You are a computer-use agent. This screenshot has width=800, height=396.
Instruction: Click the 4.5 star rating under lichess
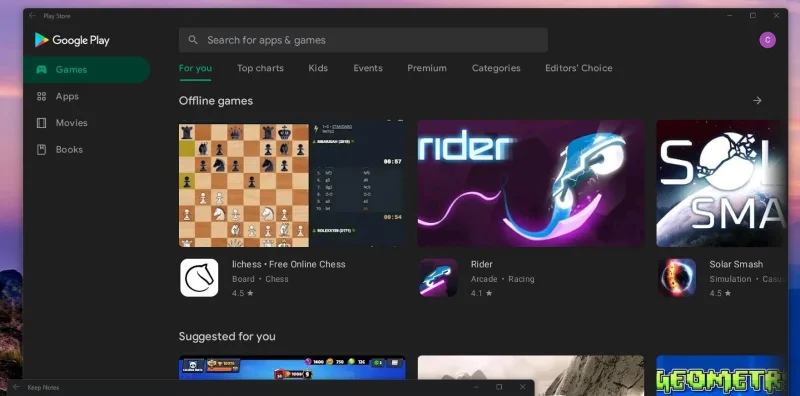[x=243, y=293]
